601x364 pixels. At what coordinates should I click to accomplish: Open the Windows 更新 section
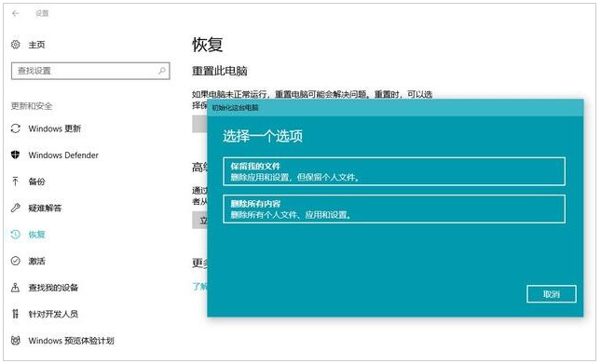pyautogui.click(x=55, y=128)
